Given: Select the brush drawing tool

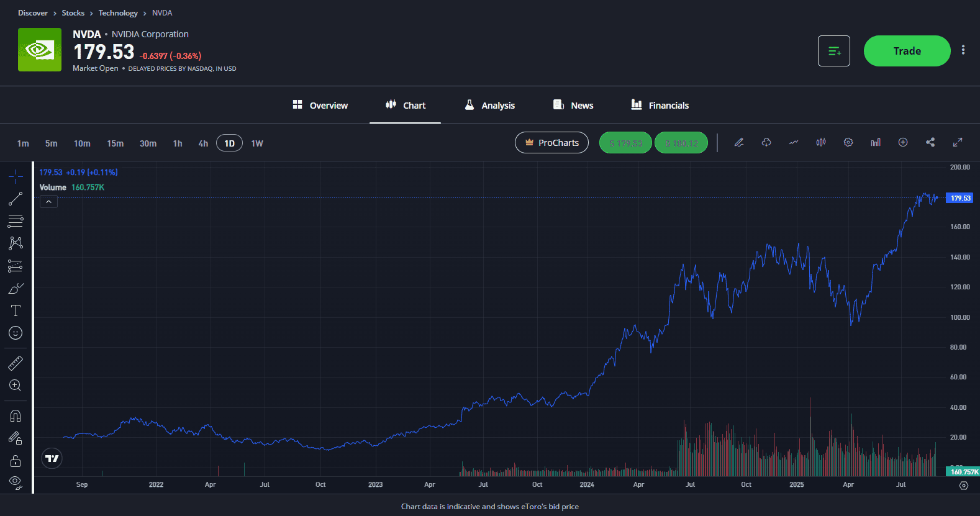Looking at the screenshot, I should pos(16,288).
